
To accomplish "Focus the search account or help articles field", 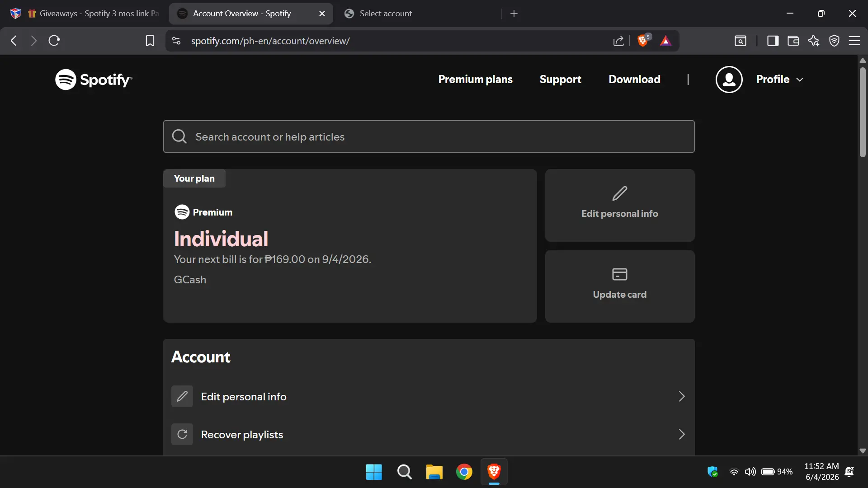I will tap(429, 136).
